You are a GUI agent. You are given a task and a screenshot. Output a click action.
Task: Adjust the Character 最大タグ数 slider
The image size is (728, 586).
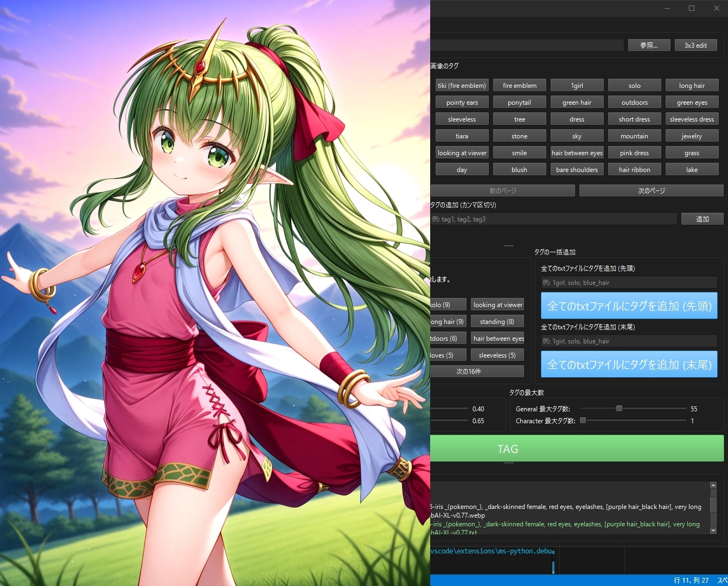click(583, 421)
